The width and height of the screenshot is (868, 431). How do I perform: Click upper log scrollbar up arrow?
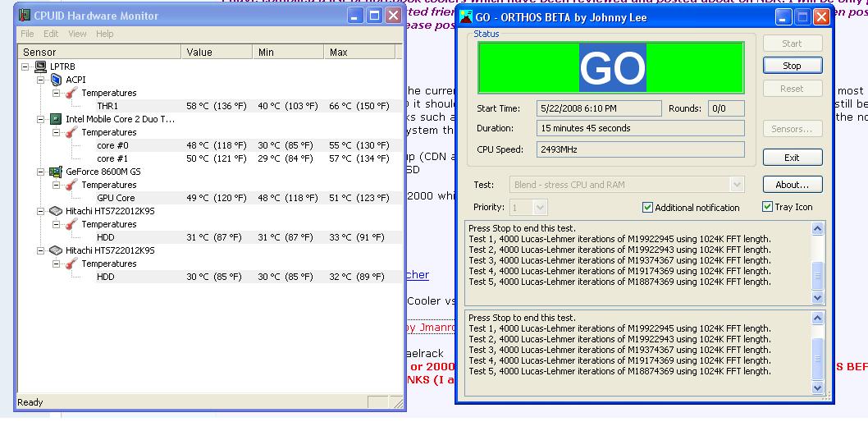pyautogui.click(x=817, y=228)
